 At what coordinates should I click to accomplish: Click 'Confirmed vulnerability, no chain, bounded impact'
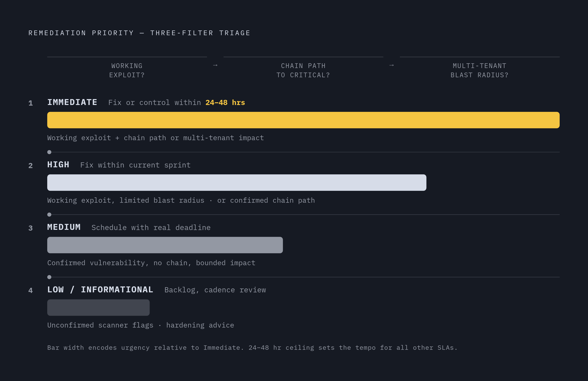[x=151, y=263]
